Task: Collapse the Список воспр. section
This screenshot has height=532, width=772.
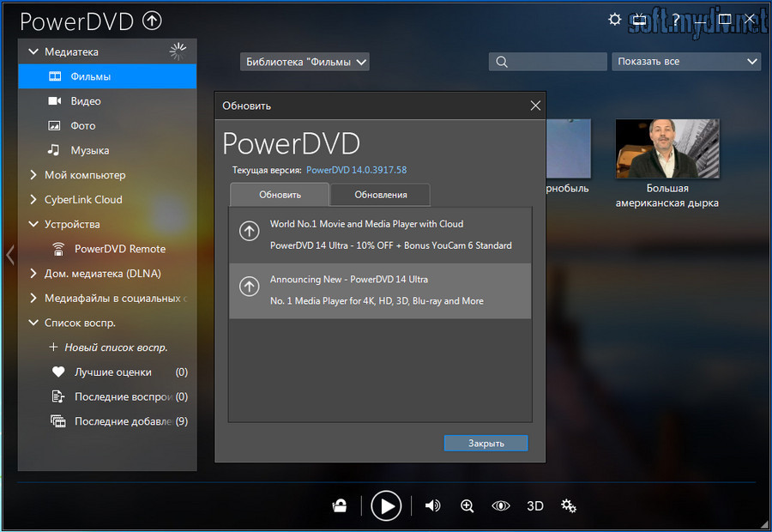Action: coord(33,323)
